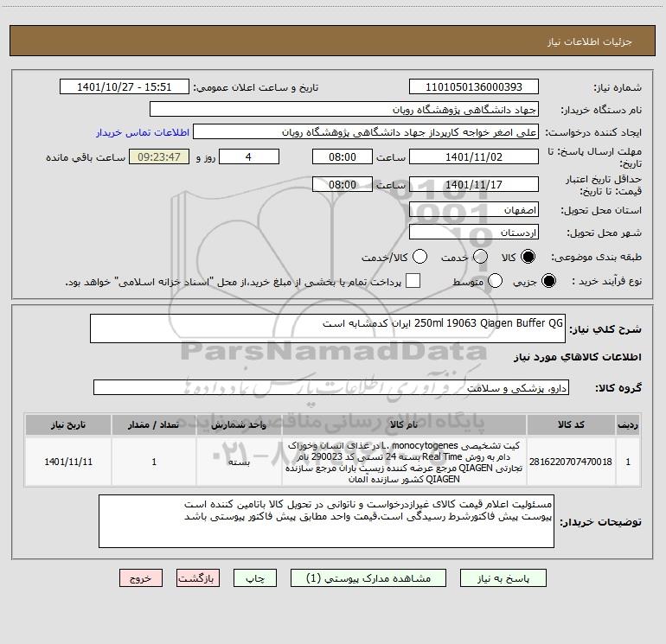
Task: Select the کالا/خدمت radio button
Action: click(420, 257)
